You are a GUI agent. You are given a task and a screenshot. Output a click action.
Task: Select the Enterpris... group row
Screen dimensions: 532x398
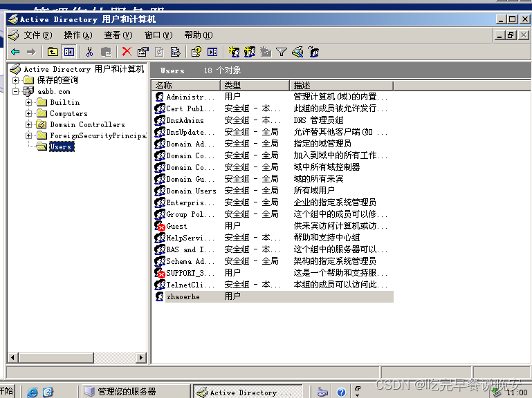coord(273,202)
